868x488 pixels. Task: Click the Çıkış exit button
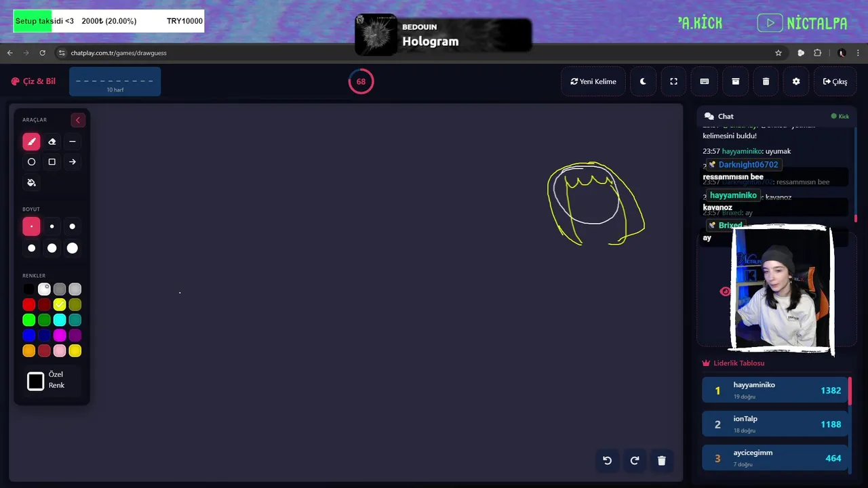pyautogui.click(x=835, y=81)
